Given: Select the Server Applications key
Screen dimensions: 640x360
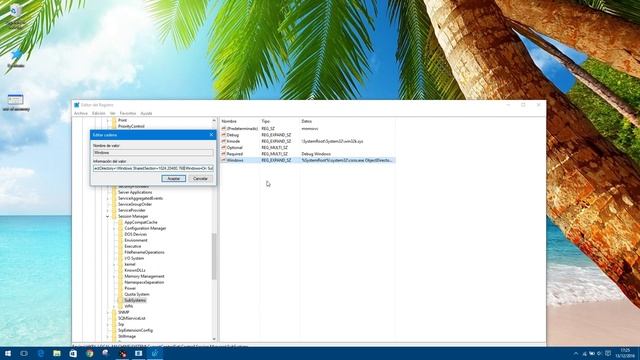Looking at the screenshot, I should (135, 192).
